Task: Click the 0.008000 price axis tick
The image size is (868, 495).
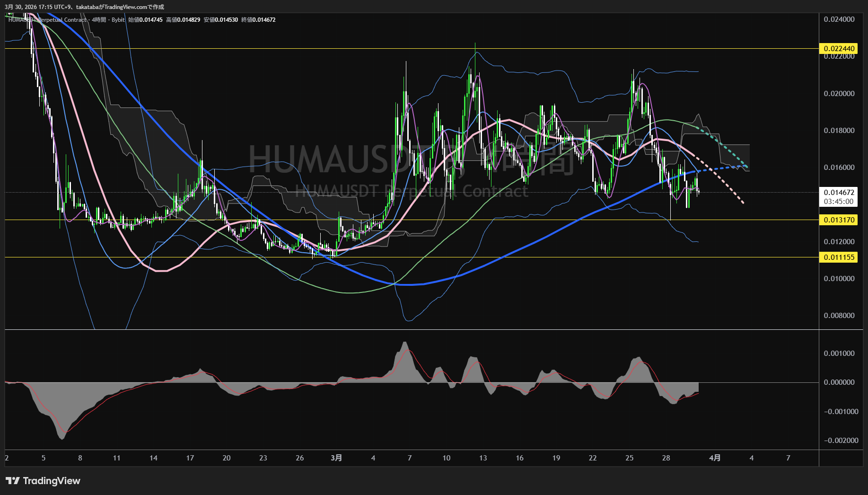Action: (839, 316)
